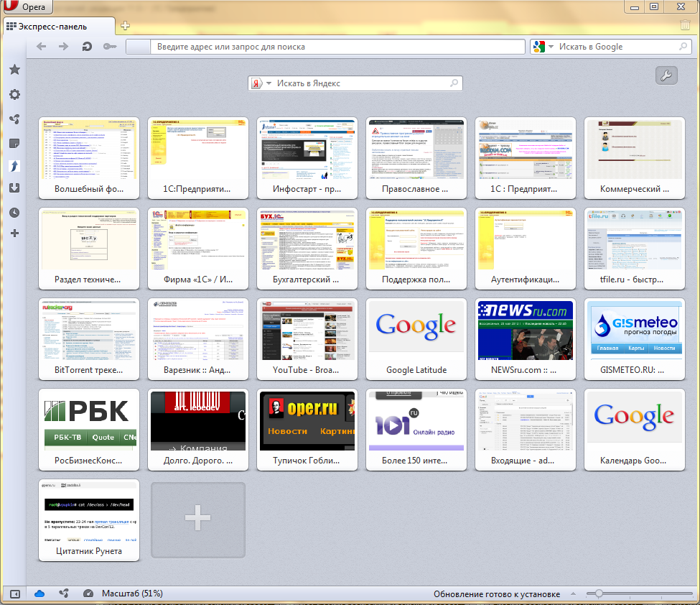Open the Unite panel in sidebar
Image resolution: width=700 pixels, height=605 pixels.
coord(14,119)
